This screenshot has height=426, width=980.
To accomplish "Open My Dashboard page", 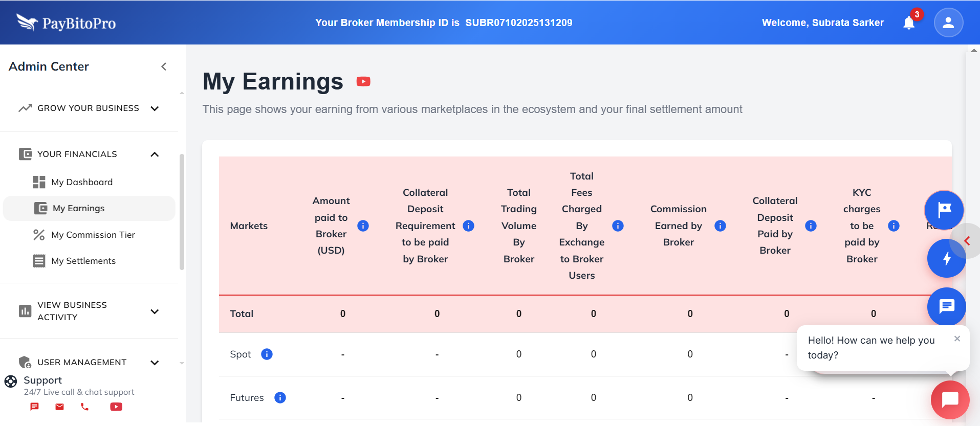I will [x=82, y=182].
